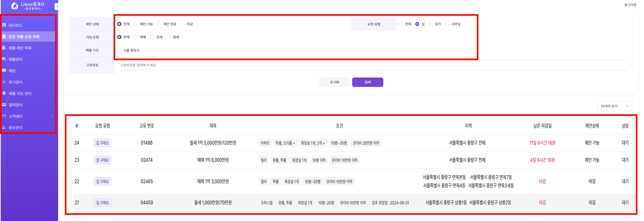Image resolution: width=644 pixels, height=221 pixels.
Task: Select 마감 radio option in 제안 상태
Action: (183, 24)
